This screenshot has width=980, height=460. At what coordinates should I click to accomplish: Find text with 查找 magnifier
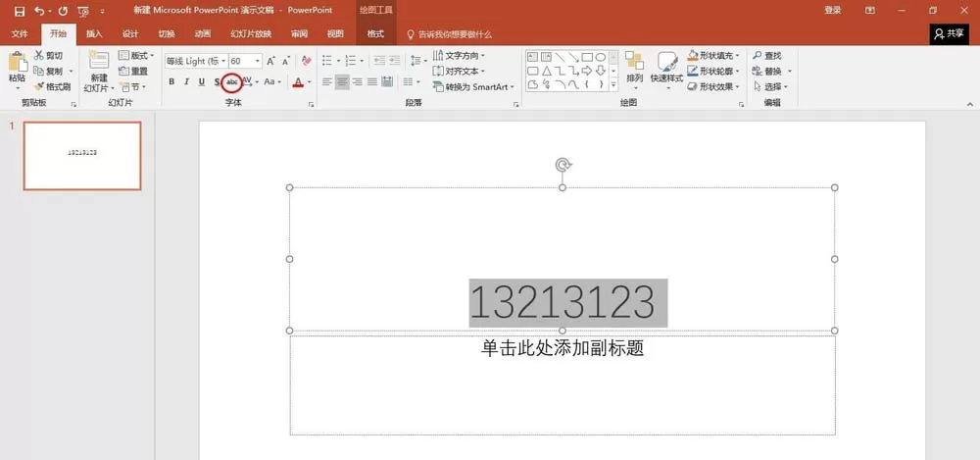[x=767, y=56]
